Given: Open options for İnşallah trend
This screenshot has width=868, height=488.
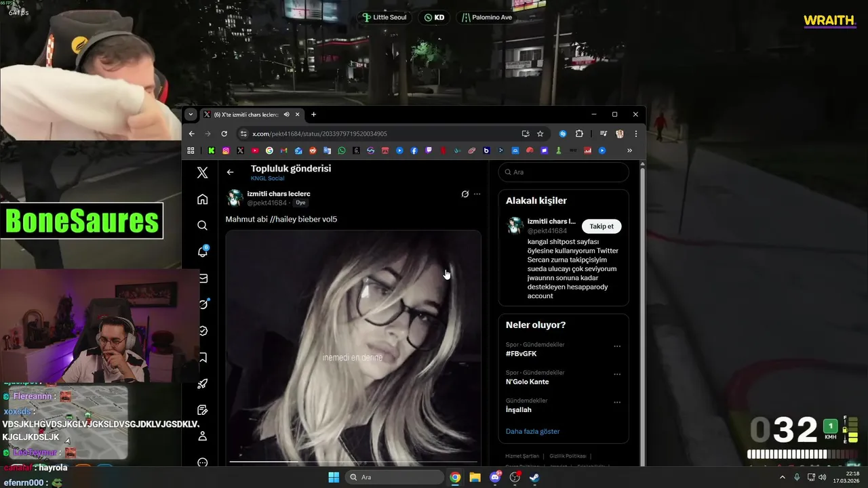Looking at the screenshot, I should coord(617,402).
